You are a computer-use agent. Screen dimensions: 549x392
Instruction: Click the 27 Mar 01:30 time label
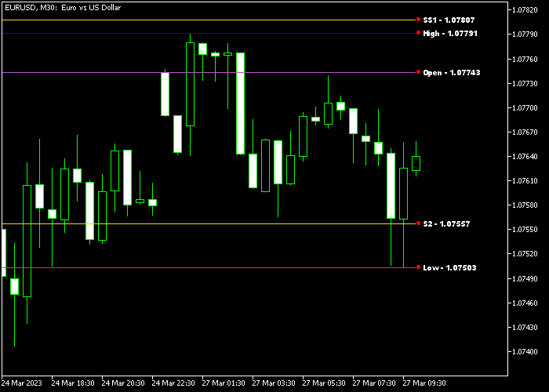coord(224,383)
